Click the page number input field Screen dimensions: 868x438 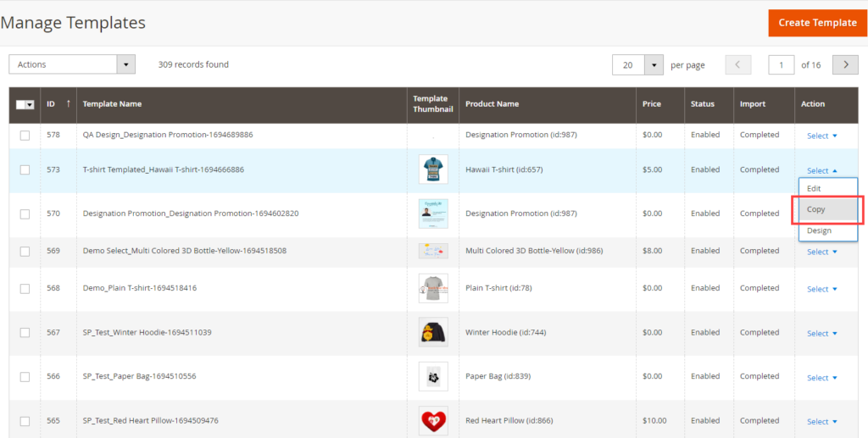(781, 65)
